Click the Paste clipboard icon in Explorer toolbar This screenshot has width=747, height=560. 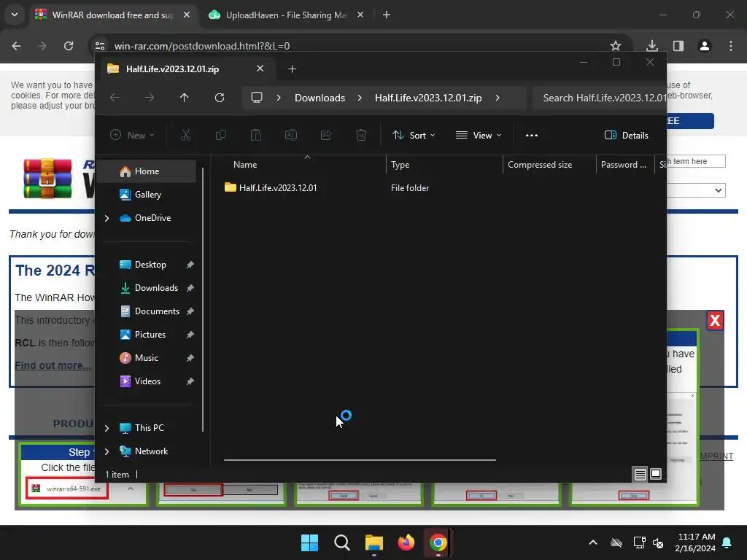[256, 135]
